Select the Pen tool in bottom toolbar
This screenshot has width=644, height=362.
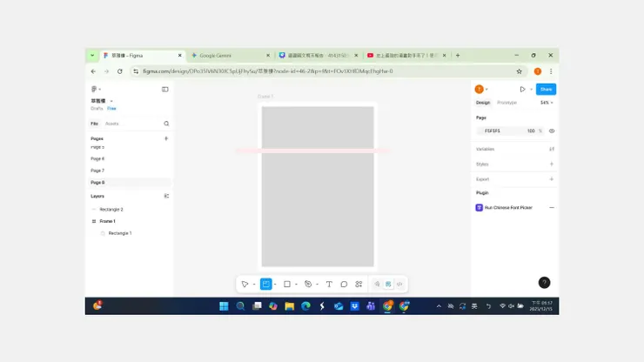(x=308, y=284)
